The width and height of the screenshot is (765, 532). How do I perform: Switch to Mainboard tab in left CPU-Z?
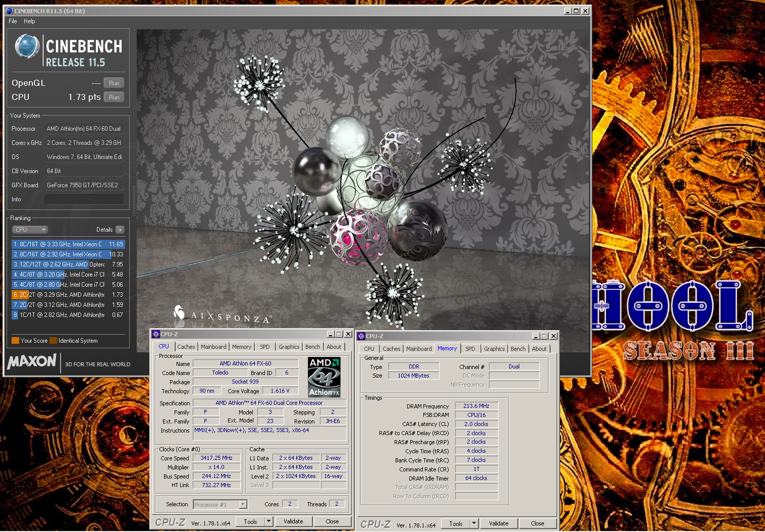point(213,347)
